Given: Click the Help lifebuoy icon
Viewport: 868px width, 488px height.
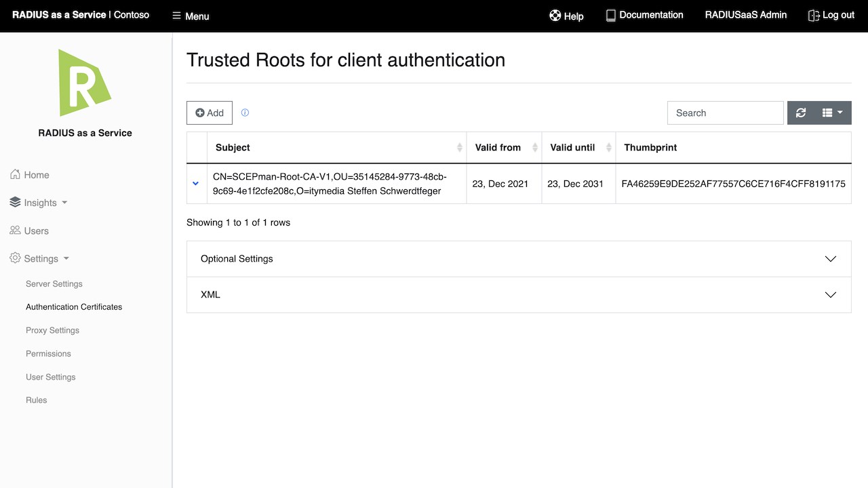Looking at the screenshot, I should click(x=555, y=16).
